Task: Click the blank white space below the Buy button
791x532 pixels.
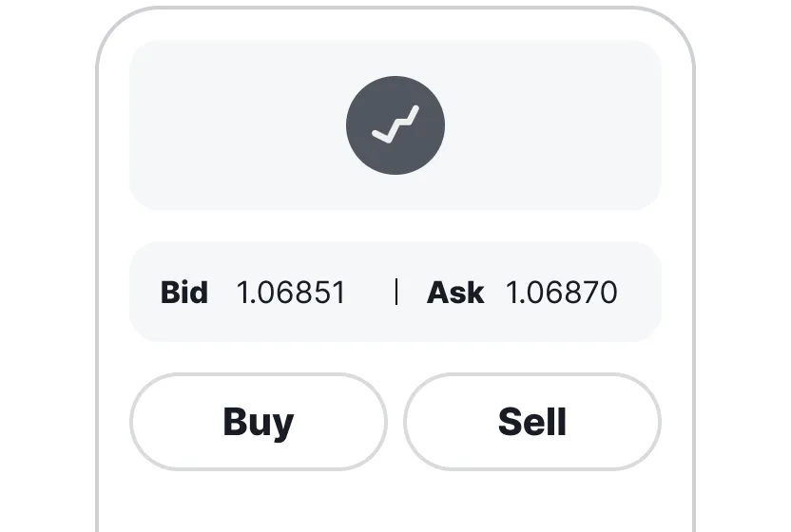Action: 258,502
